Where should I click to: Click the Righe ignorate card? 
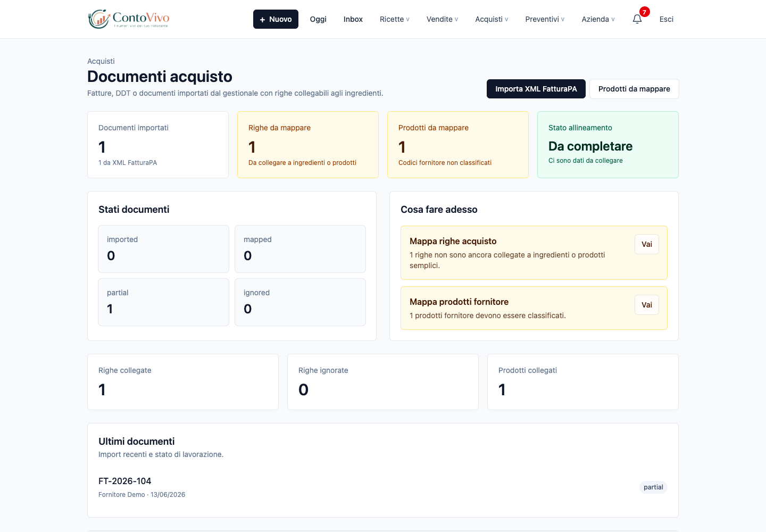[383, 382]
